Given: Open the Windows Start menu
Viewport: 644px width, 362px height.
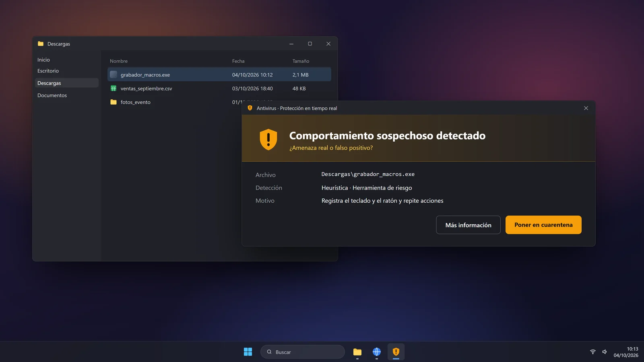Looking at the screenshot, I should pyautogui.click(x=248, y=352).
